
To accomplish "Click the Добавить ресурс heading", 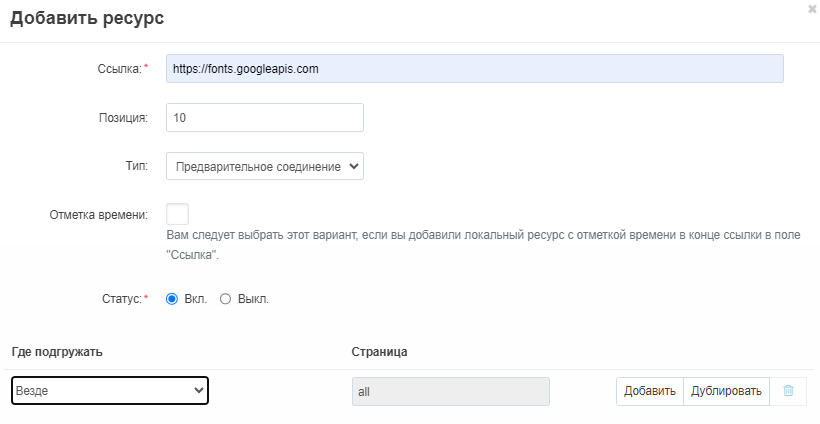I will coord(87,18).
